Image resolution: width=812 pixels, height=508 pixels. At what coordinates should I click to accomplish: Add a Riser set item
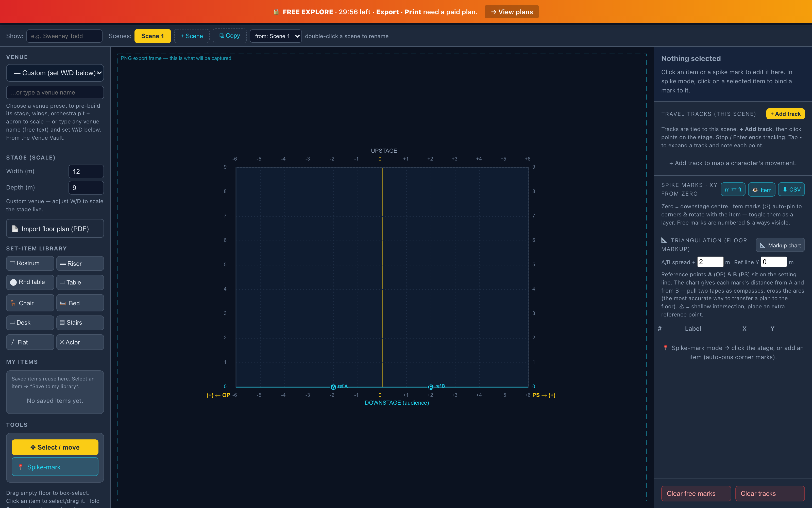80,263
